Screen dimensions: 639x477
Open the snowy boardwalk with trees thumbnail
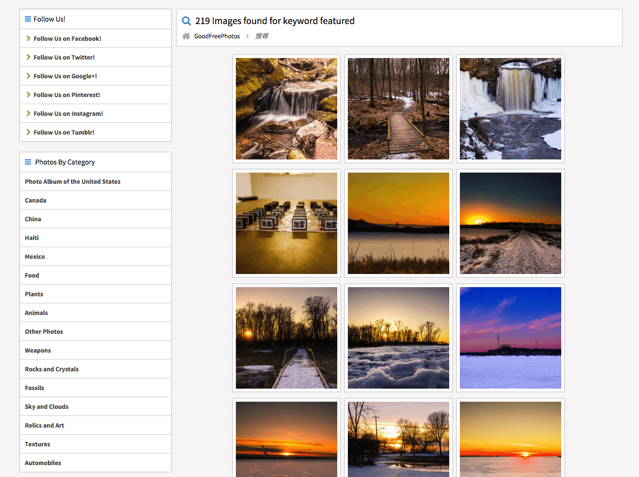click(x=286, y=338)
